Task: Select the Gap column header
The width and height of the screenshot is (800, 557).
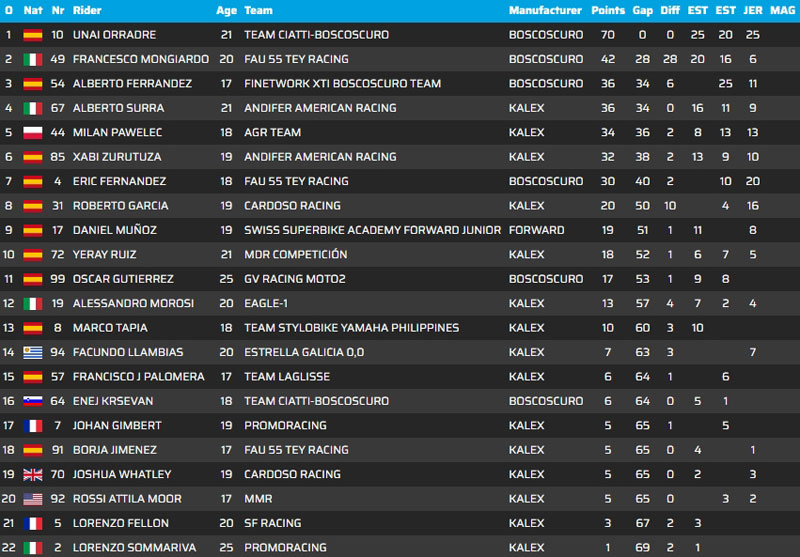Action: point(643,11)
